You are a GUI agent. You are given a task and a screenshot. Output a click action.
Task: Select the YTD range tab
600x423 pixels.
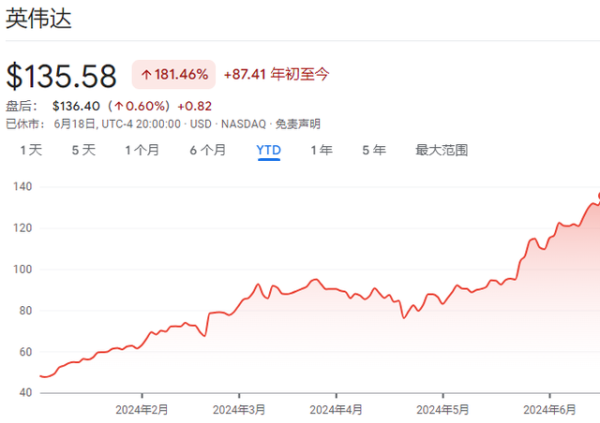click(269, 150)
